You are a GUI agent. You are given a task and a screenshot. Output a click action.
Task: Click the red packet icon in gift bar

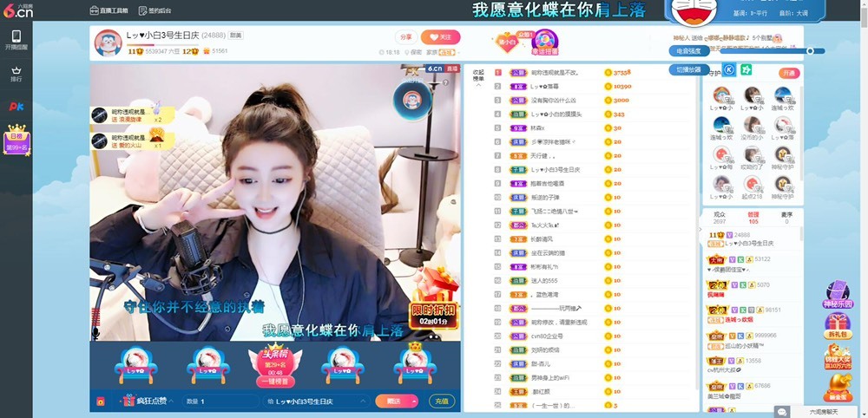click(100, 402)
